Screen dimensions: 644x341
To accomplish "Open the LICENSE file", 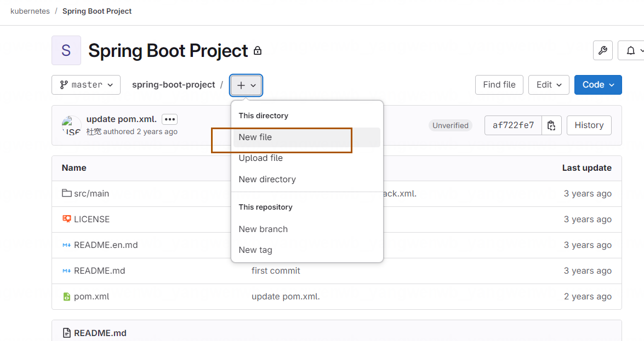I will [92, 219].
